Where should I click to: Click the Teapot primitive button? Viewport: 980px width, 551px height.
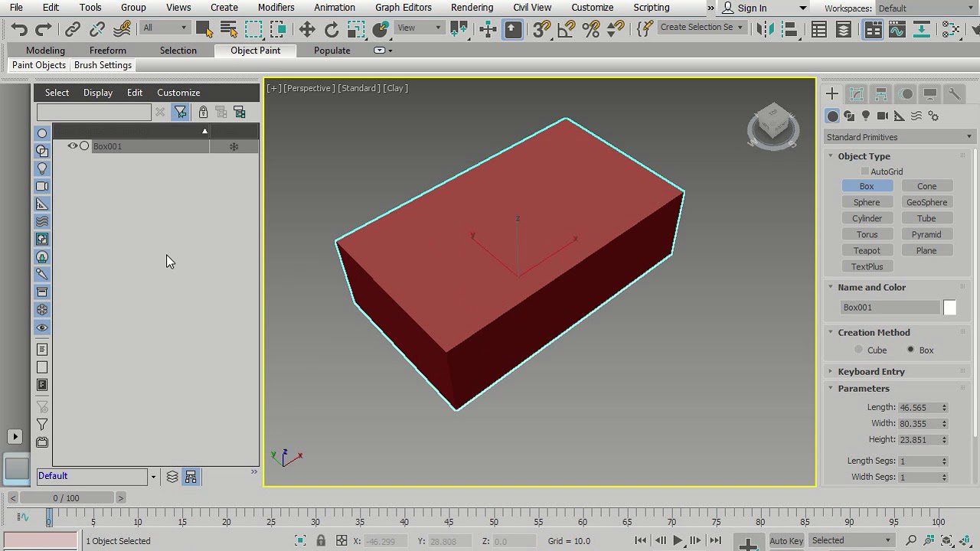(x=867, y=250)
